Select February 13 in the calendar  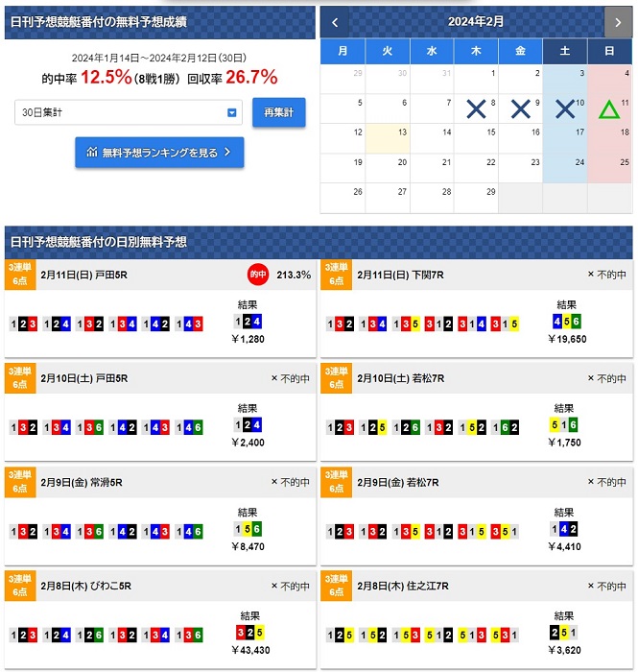point(387,138)
